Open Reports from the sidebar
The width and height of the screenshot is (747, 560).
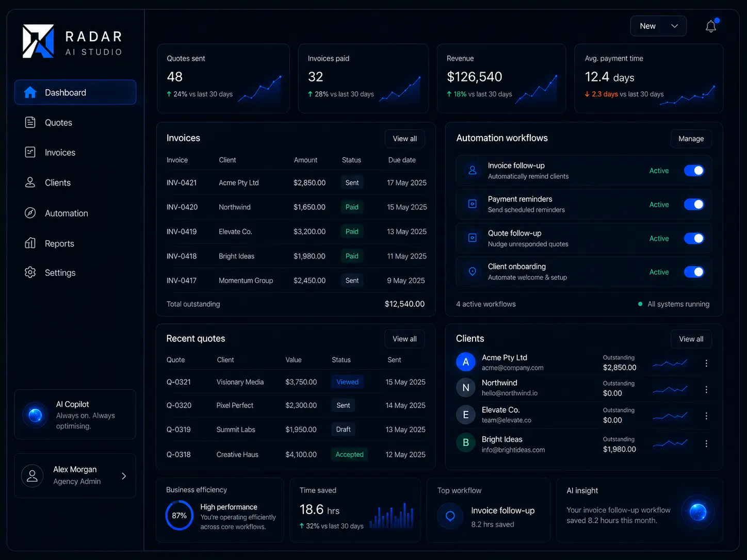pos(75,243)
